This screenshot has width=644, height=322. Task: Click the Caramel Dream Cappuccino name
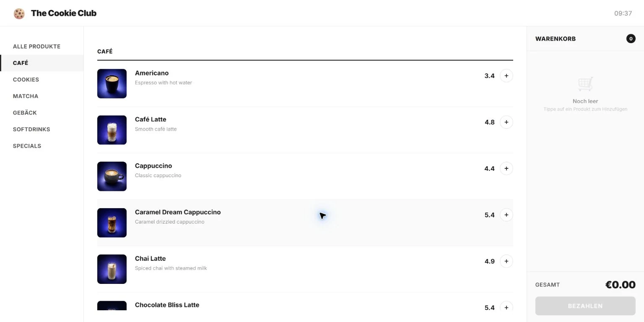(178, 212)
